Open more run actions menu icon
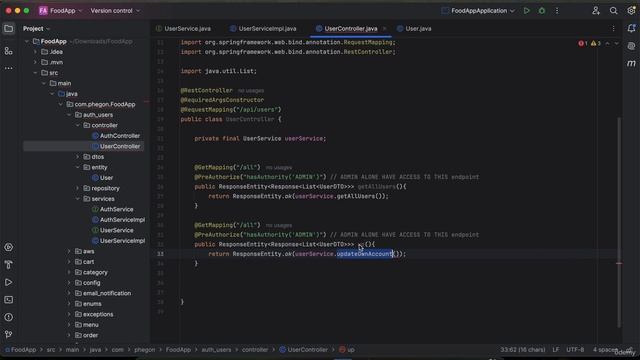The width and height of the screenshot is (640, 360). (557, 11)
